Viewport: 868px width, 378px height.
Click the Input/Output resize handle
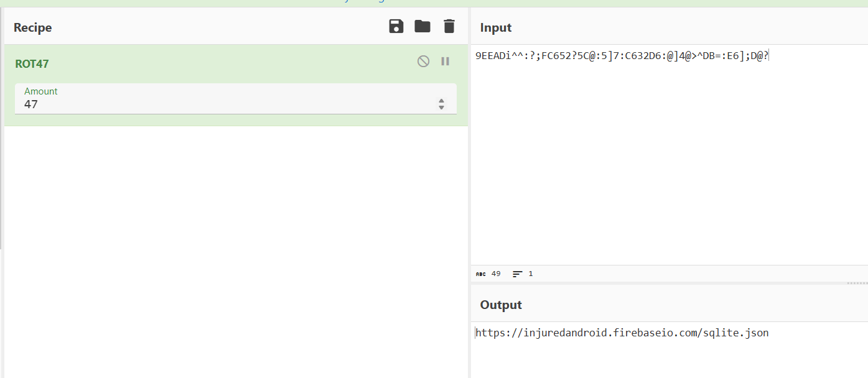pyautogui.click(x=857, y=283)
